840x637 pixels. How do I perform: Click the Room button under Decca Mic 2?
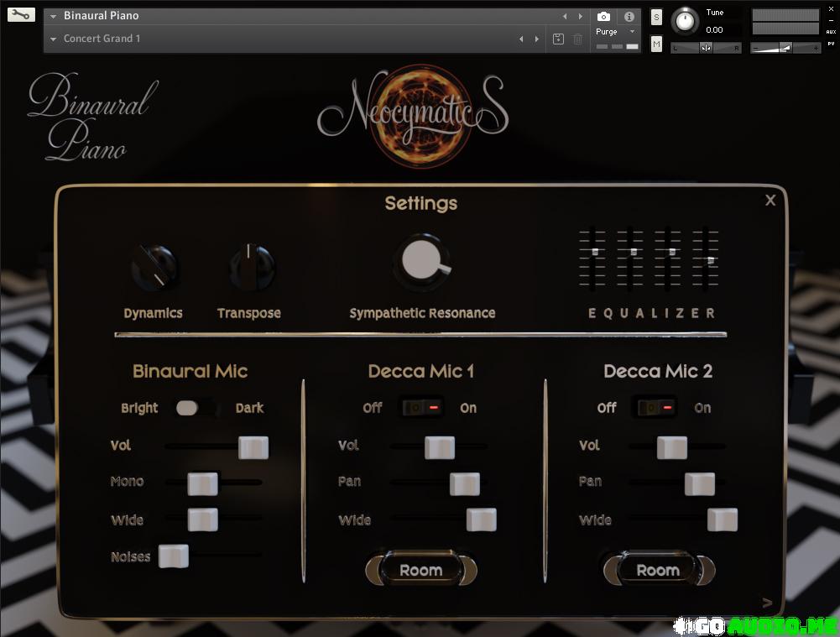tap(658, 571)
